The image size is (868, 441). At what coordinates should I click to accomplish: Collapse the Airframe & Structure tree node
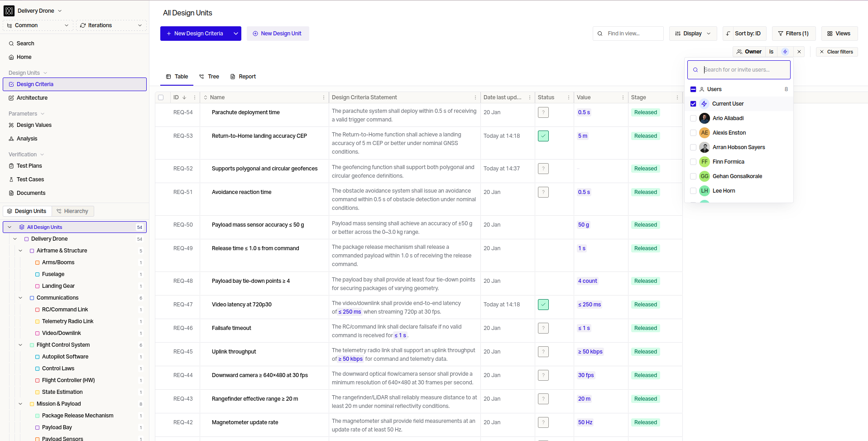pyautogui.click(x=20, y=251)
